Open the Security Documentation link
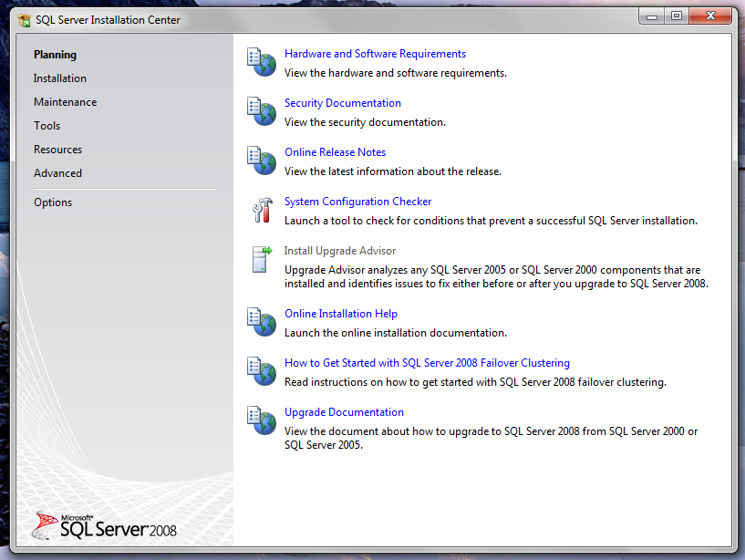745x560 pixels. [343, 103]
